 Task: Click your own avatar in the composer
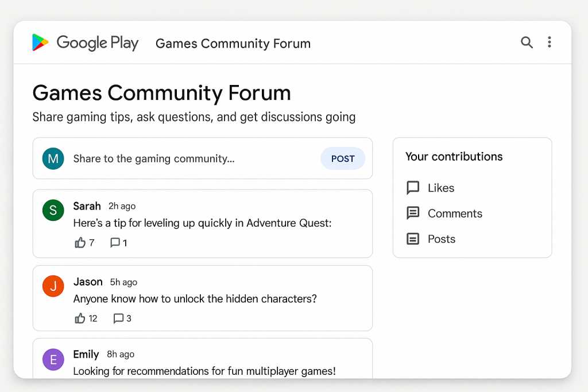(x=53, y=158)
